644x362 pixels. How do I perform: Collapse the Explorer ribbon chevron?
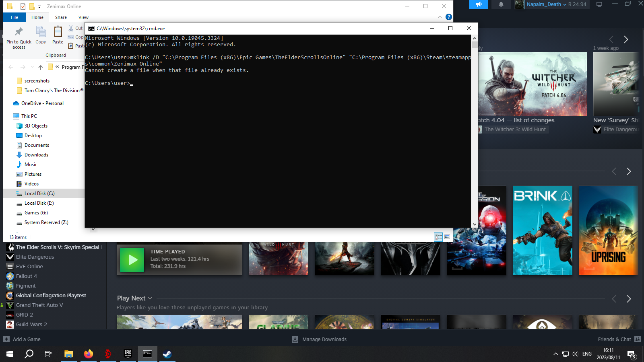(440, 17)
